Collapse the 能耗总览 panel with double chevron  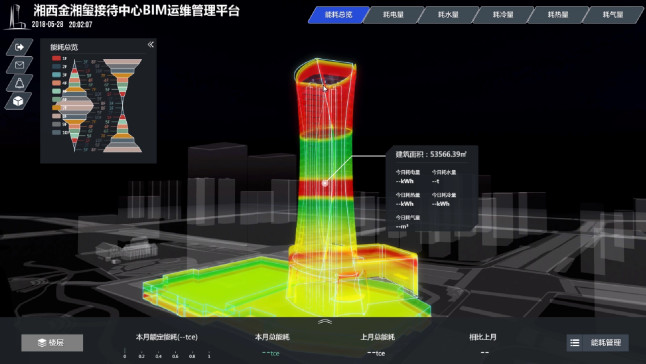[151, 44]
